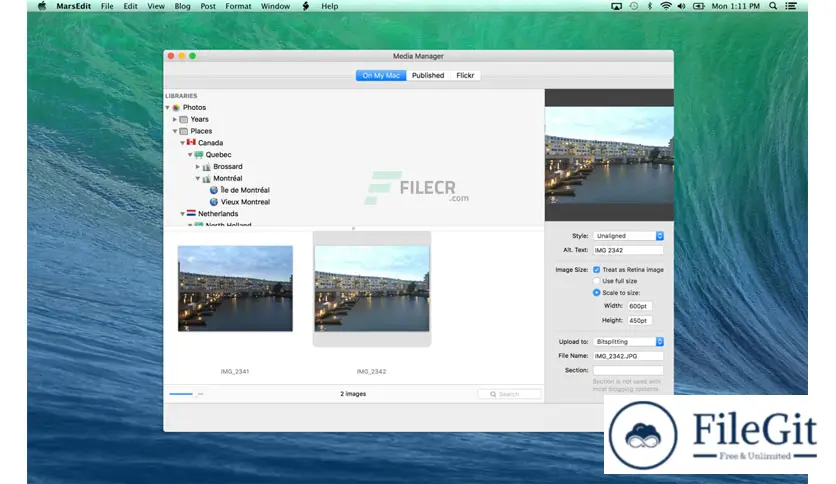Image resolution: width=836 pixels, height=484 pixels.
Task: Switch to the Published tab
Action: click(x=428, y=76)
